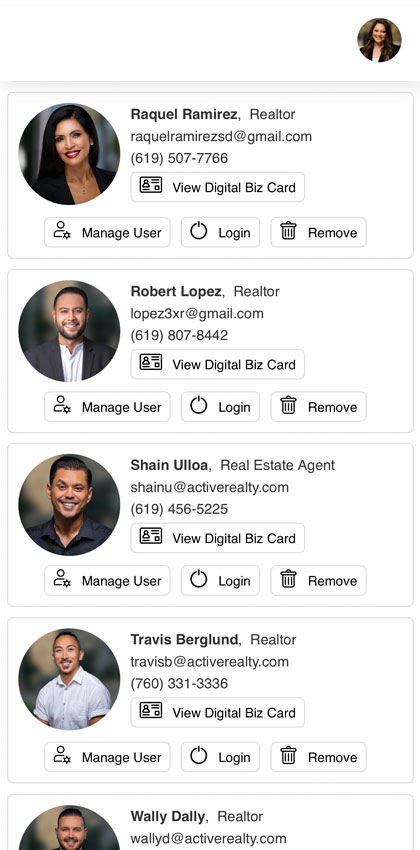Log in as Shain Ulloa
This screenshot has height=850, width=420.
pyautogui.click(x=221, y=581)
